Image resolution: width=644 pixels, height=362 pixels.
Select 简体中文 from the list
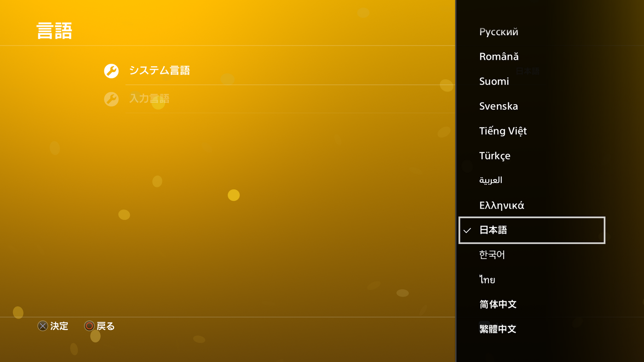(x=498, y=305)
